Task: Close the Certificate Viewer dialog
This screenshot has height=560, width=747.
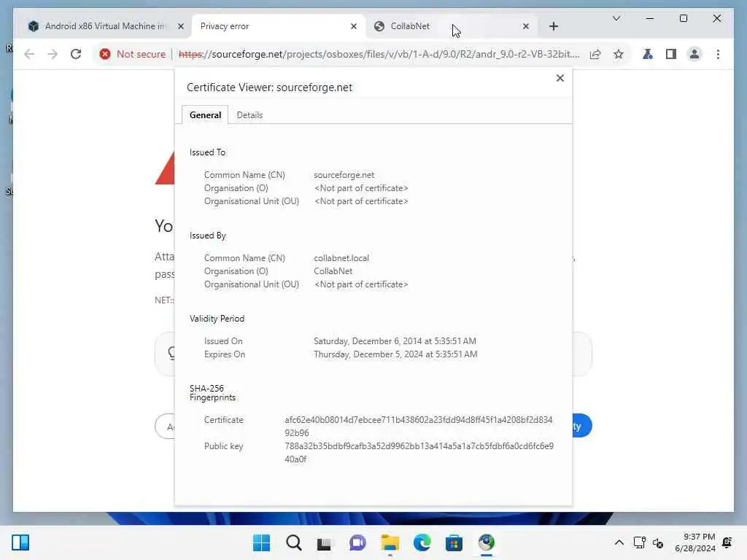Action: [560, 78]
